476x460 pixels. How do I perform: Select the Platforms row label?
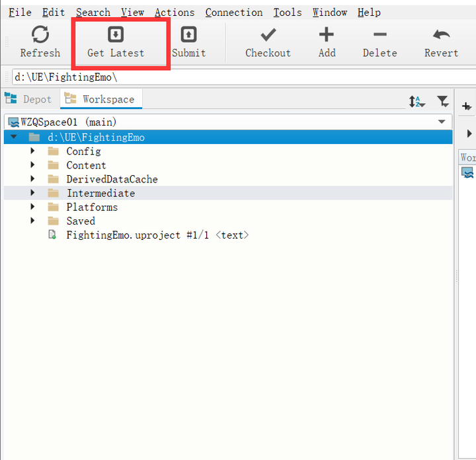pos(92,207)
